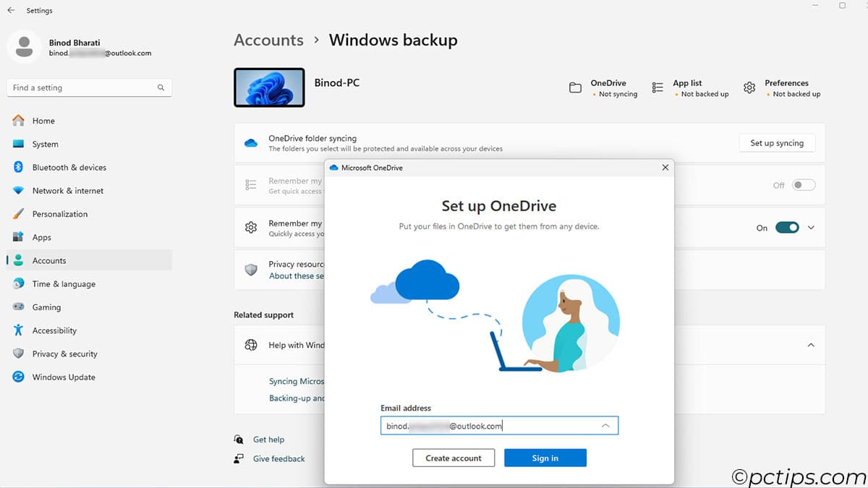
Task: Open Bluetooth & devices settings
Action: [x=69, y=168]
